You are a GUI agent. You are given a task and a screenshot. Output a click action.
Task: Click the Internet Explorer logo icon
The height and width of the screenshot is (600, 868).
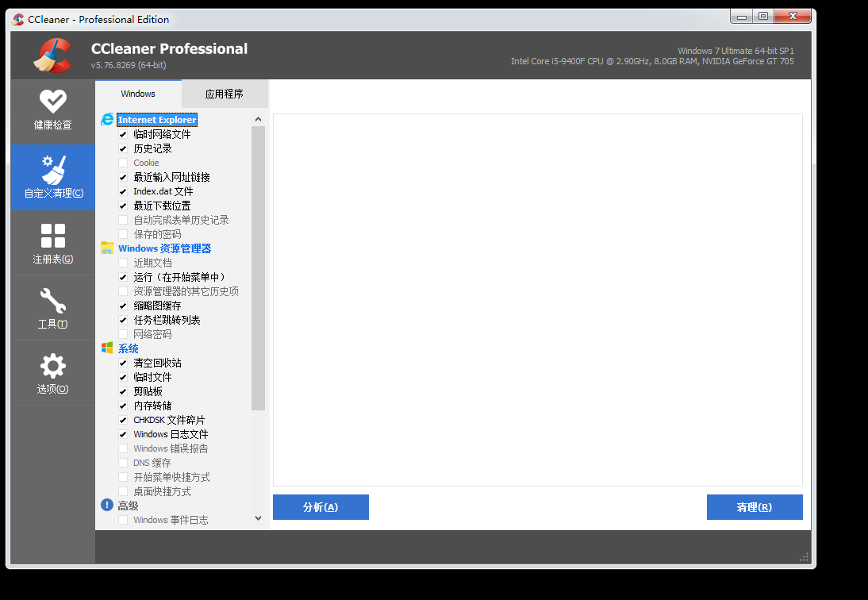pos(107,120)
